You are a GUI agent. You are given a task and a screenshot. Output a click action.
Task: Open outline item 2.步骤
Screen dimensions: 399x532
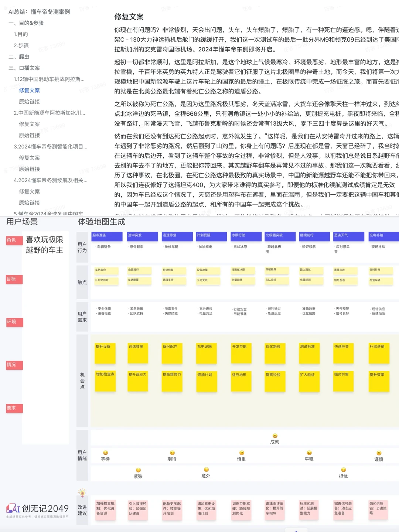(x=21, y=45)
